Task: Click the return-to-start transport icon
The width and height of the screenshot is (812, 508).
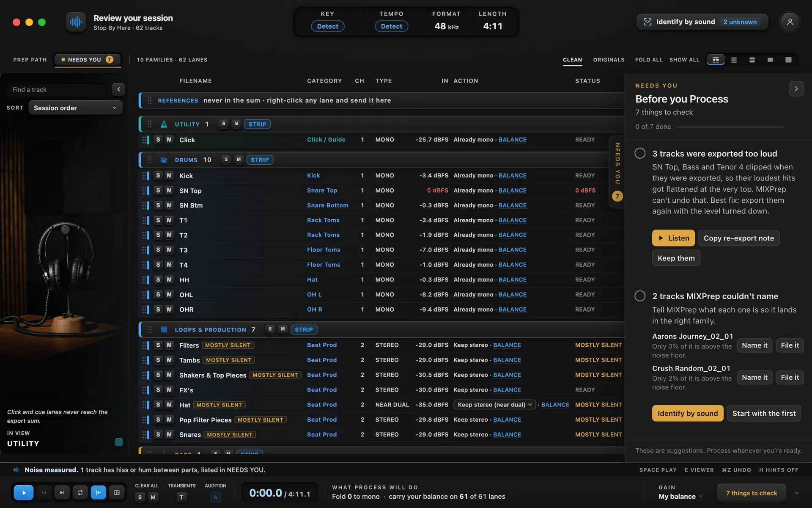Action: [x=98, y=492]
